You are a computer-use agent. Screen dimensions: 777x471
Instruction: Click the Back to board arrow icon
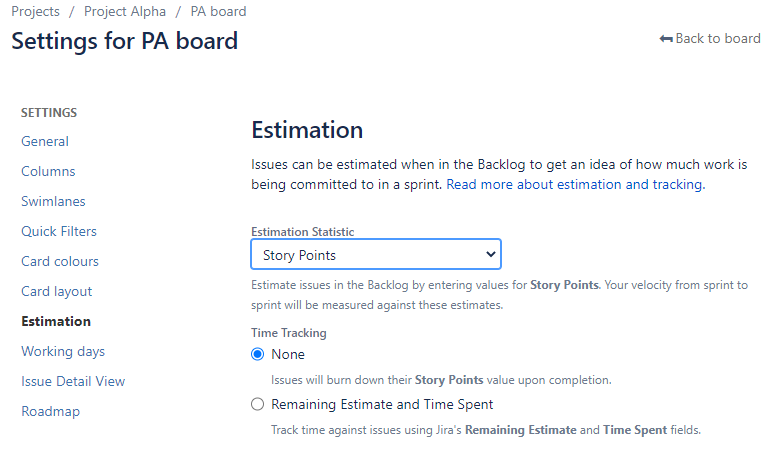(666, 39)
